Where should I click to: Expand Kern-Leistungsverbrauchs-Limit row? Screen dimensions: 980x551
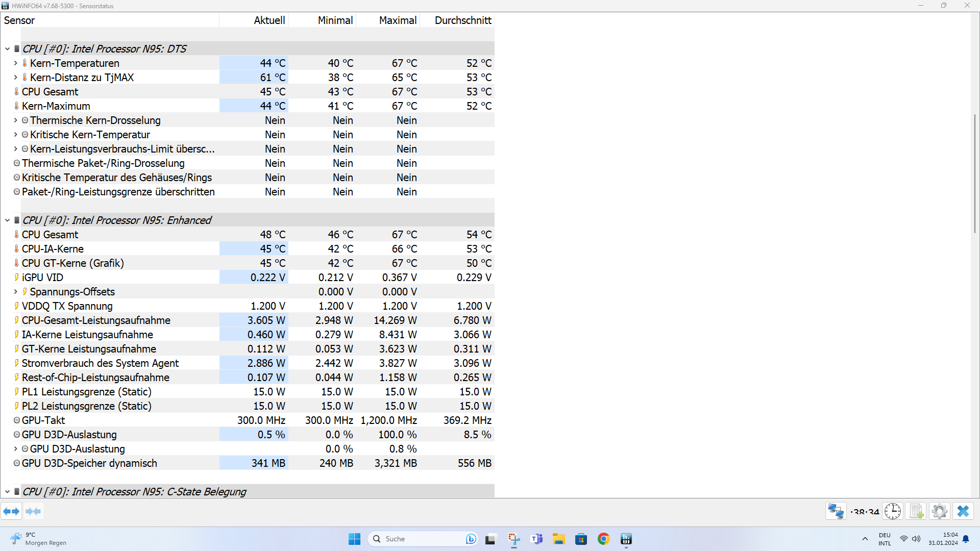pyautogui.click(x=15, y=149)
